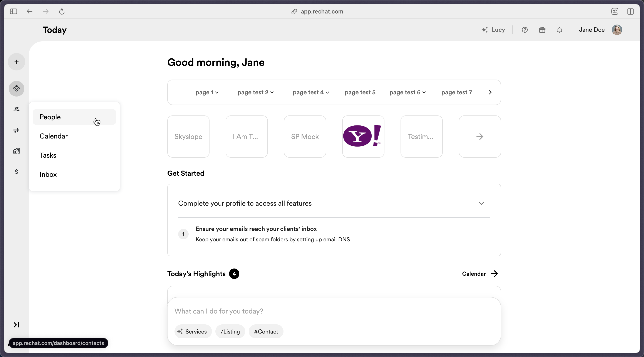Viewport: 644px width, 357px height.
Task: Open deals with the dollar sign icon
Action: [17, 172]
